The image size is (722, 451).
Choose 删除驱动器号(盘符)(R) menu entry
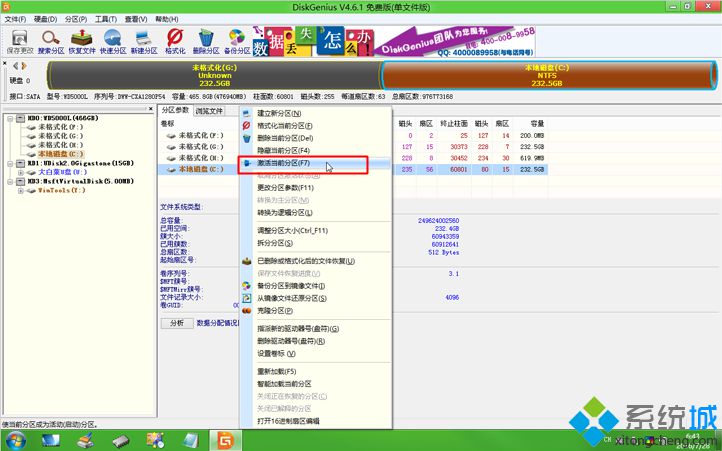(315, 341)
